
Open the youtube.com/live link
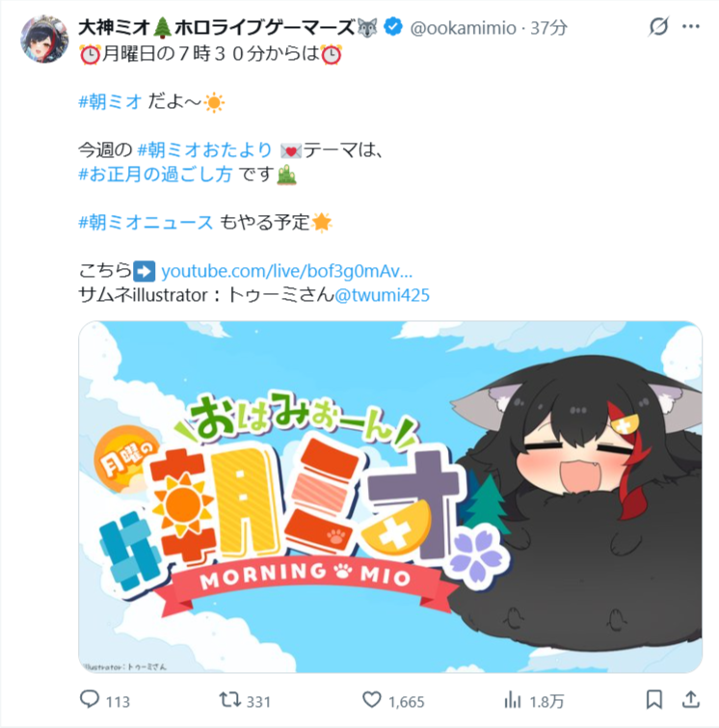286,271
